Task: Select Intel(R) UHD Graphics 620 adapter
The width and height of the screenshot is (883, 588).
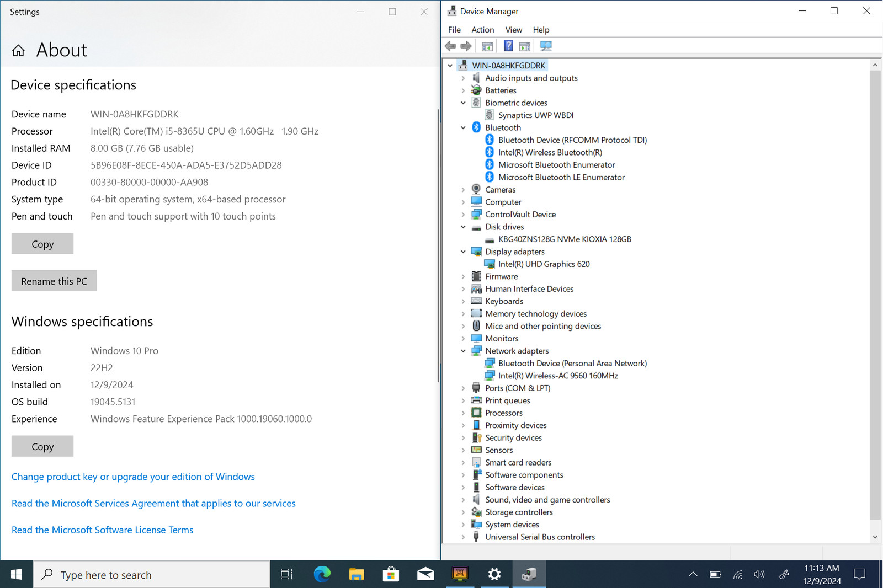Action: [544, 264]
